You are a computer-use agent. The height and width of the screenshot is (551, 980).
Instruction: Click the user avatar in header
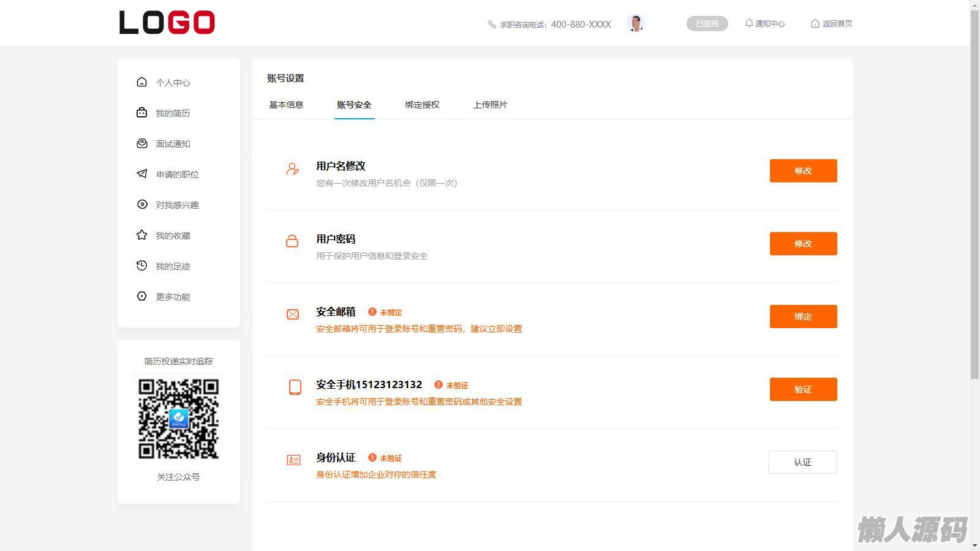coord(636,23)
